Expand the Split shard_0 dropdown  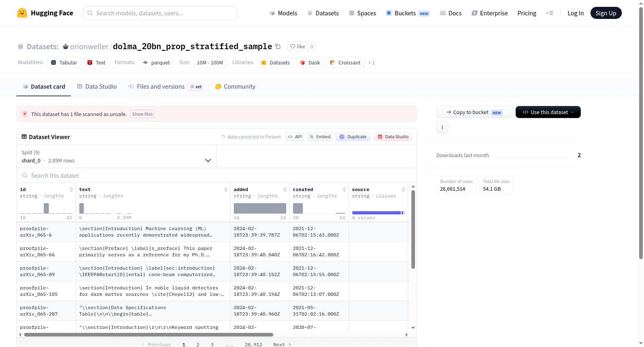[116, 156]
